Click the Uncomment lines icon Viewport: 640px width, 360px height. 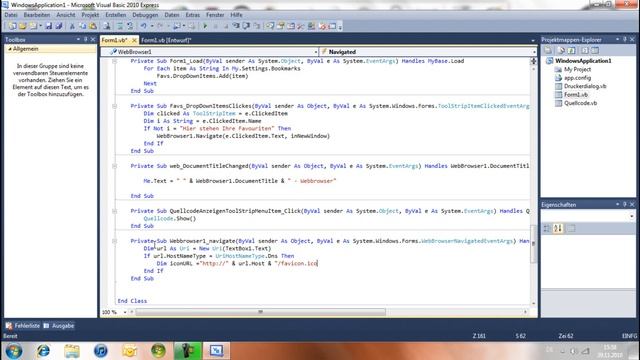130,26
